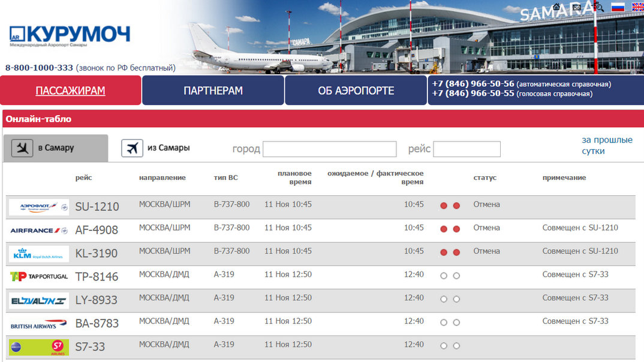Open the site map search icon
This screenshot has height=362, width=644.
click(x=599, y=7)
